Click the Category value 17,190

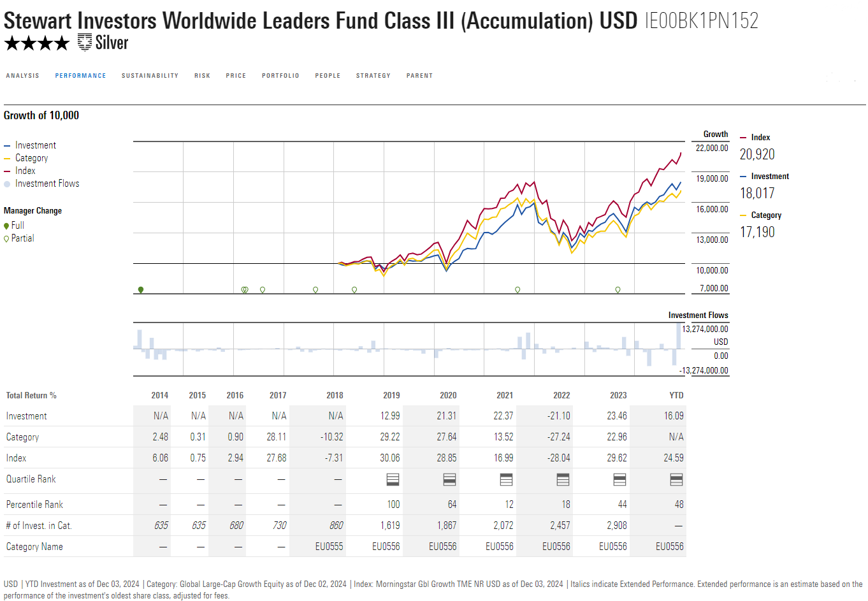coord(757,232)
